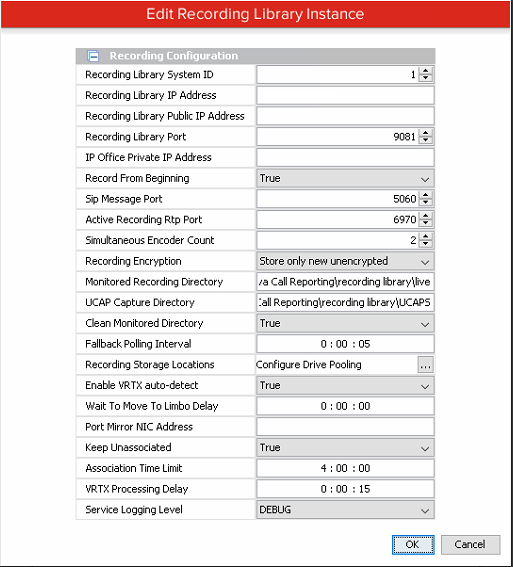Click the Recording Library System ID number field

[x=338, y=75]
